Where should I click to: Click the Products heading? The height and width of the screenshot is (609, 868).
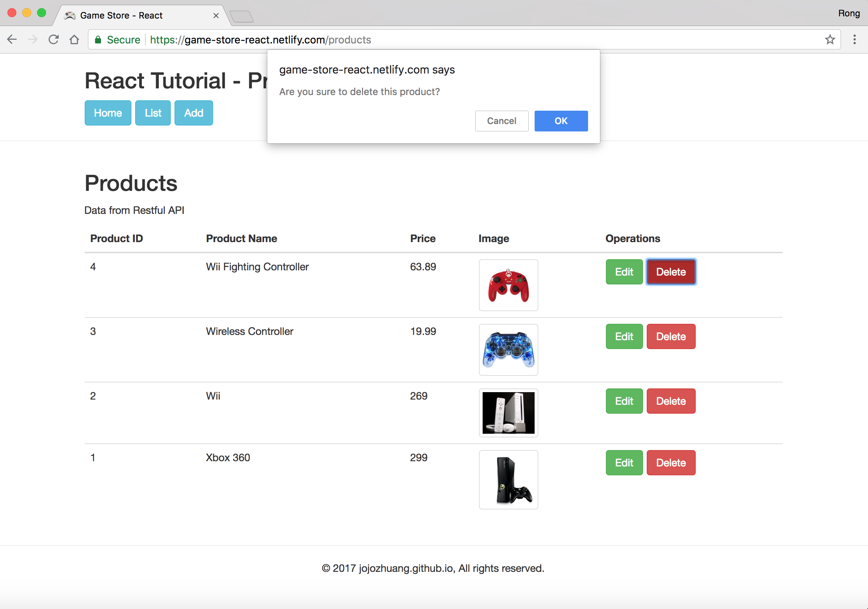point(131,183)
